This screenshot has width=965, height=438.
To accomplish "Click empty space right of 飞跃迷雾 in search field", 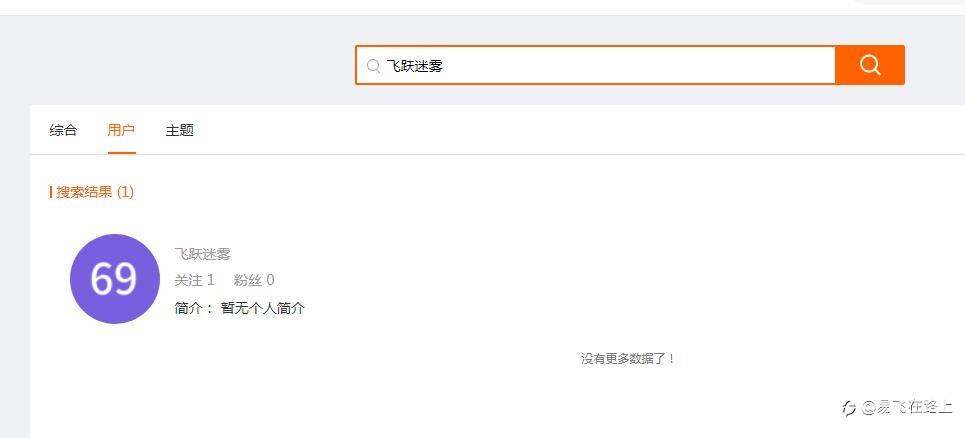I will (640, 66).
